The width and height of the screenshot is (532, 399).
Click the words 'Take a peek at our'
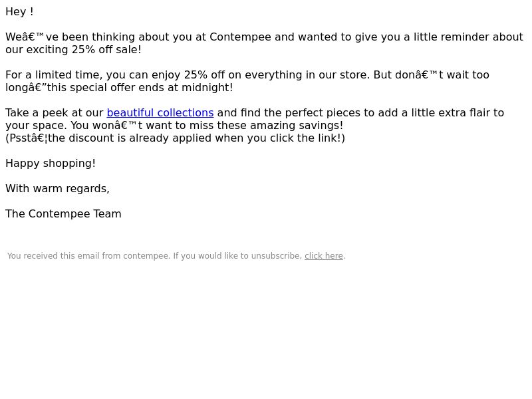pyautogui.click(x=55, y=112)
